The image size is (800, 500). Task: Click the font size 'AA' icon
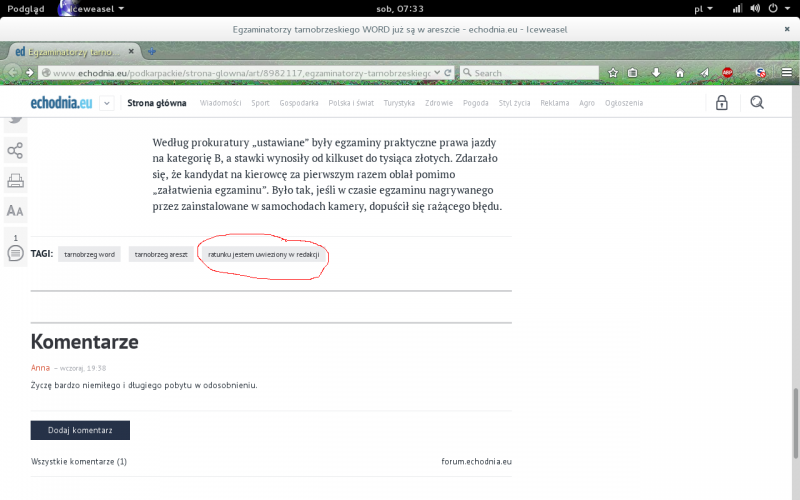pyautogui.click(x=15, y=210)
